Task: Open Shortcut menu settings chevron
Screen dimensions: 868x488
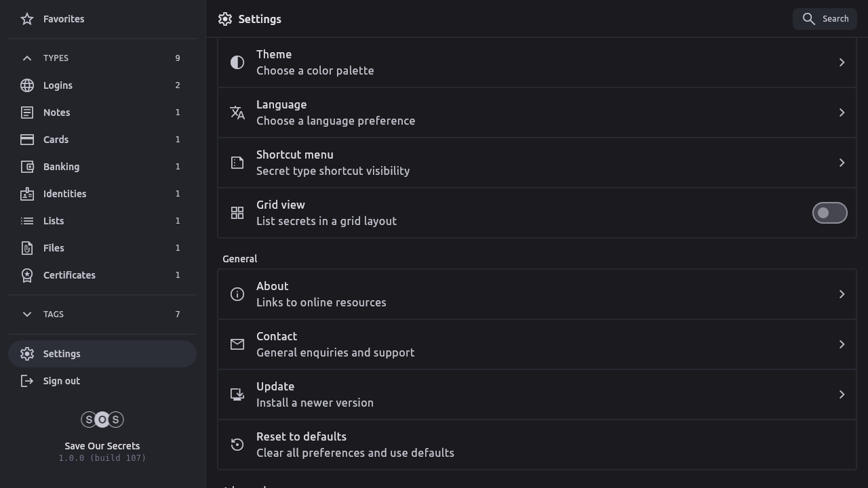Action: (x=842, y=163)
